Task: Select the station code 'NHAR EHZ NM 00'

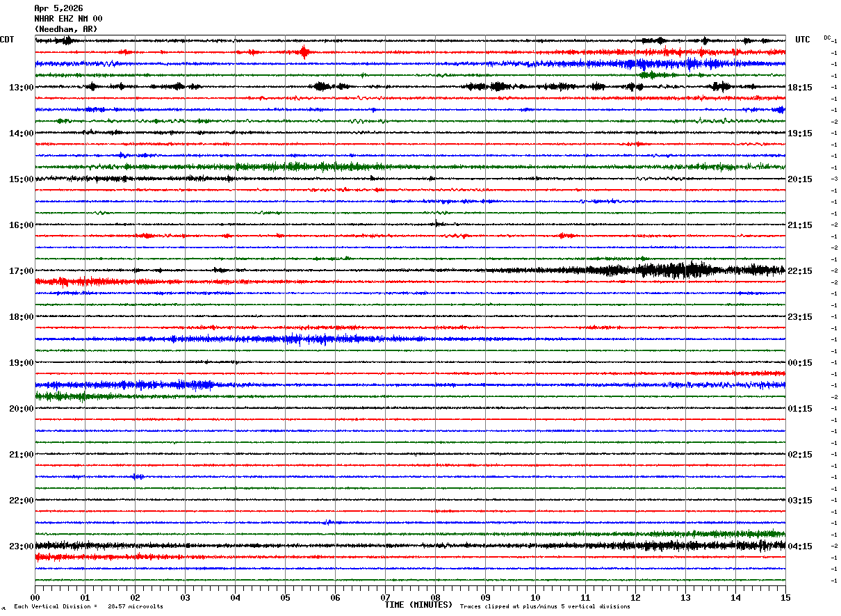Action: (68, 19)
